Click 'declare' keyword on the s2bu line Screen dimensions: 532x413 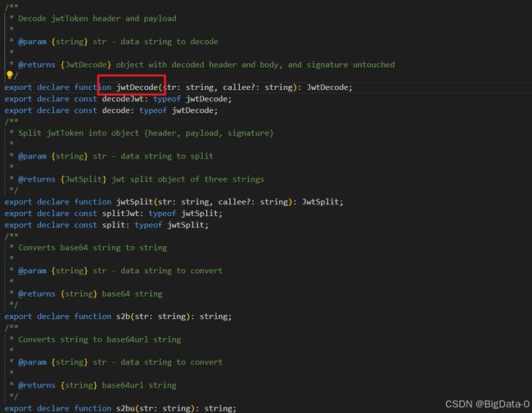(x=53, y=408)
